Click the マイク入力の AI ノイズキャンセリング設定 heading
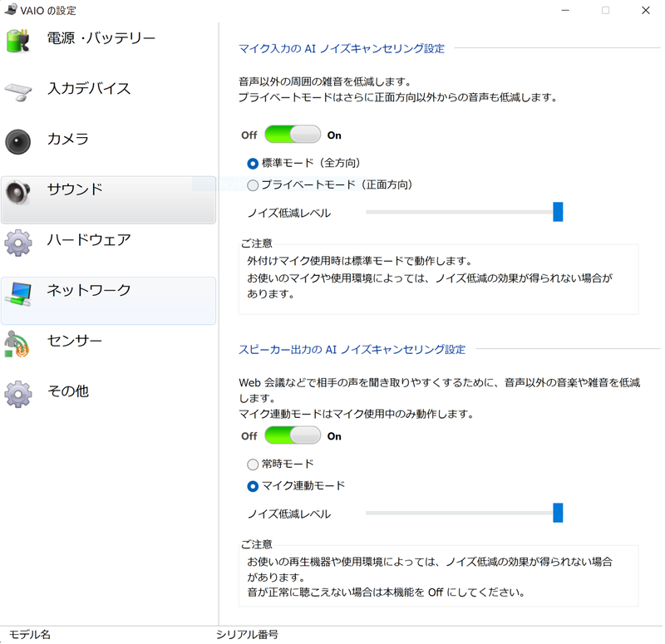Image resolution: width=665 pixels, height=644 pixels. click(342, 48)
